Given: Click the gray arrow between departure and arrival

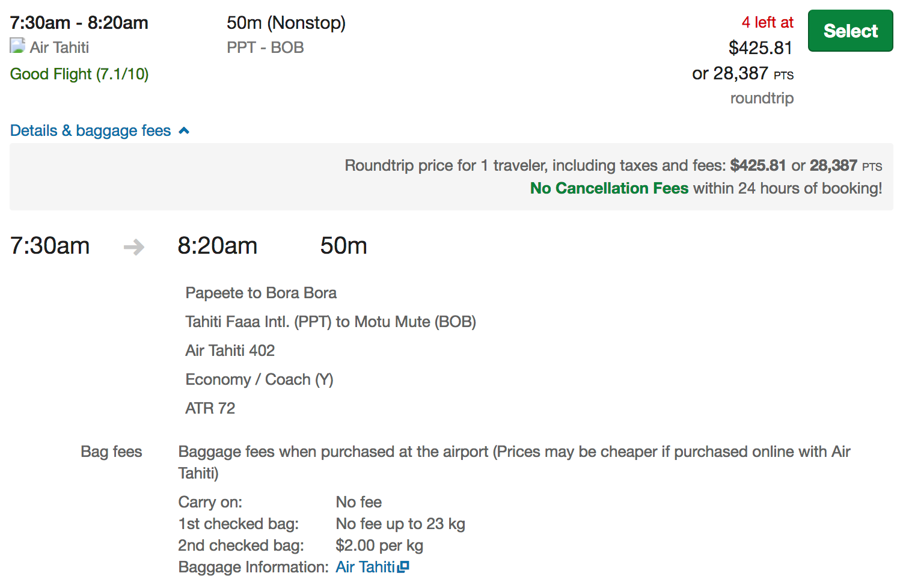Looking at the screenshot, I should (x=133, y=247).
